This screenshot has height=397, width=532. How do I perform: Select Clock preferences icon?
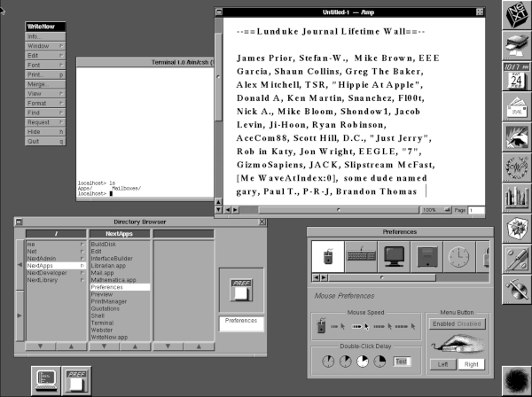pyautogui.click(x=459, y=257)
